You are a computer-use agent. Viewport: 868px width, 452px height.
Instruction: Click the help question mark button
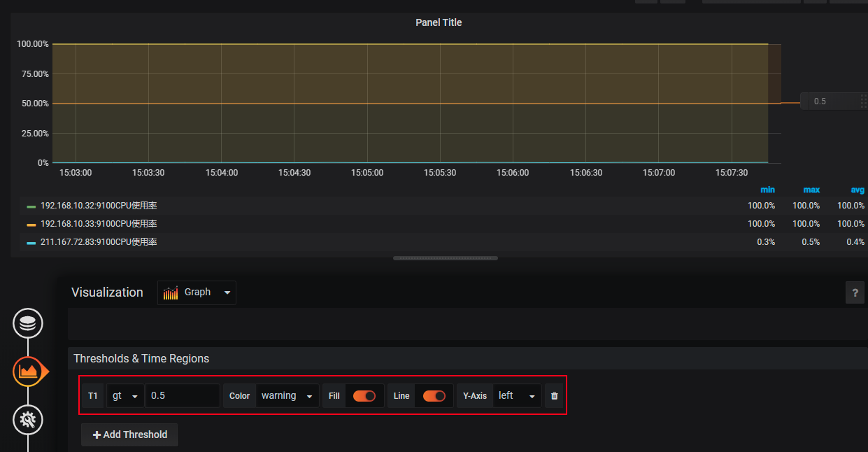click(x=855, y=292)
